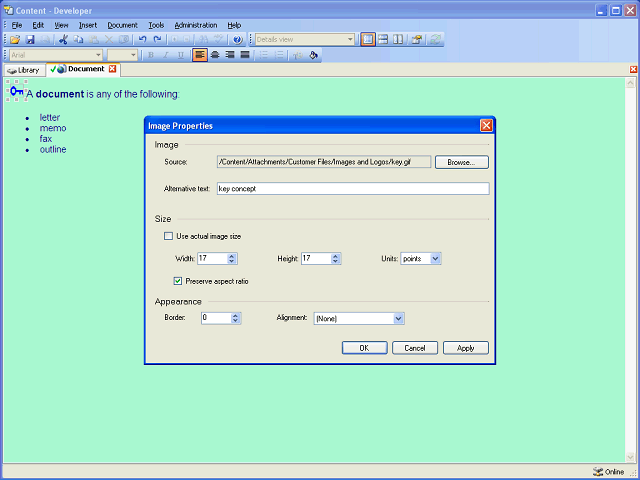Viewport: 640px width, 480px height.
Task: Click the paint bucket fill icon
Action: [x=313, y=55]
